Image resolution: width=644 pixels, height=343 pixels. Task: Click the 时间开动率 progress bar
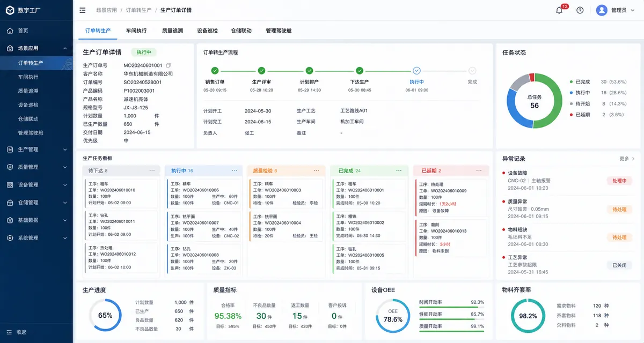tap(451, 307)
